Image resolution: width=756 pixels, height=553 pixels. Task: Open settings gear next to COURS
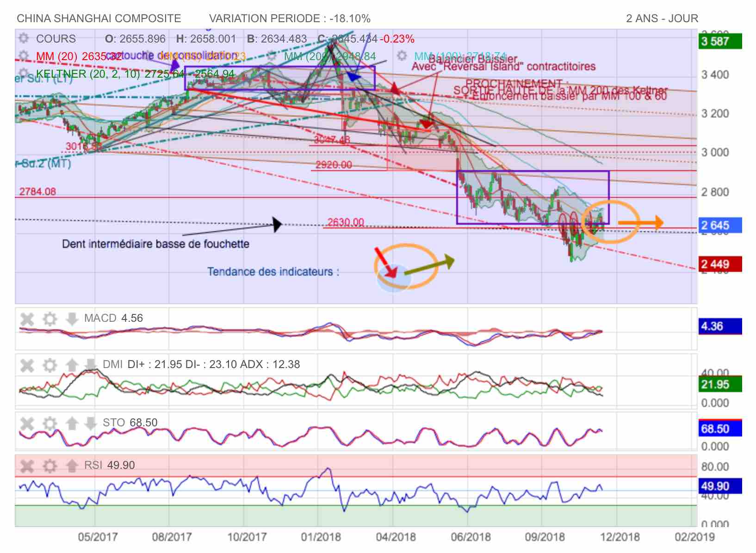pyautogui.click(x=24, y=38)
